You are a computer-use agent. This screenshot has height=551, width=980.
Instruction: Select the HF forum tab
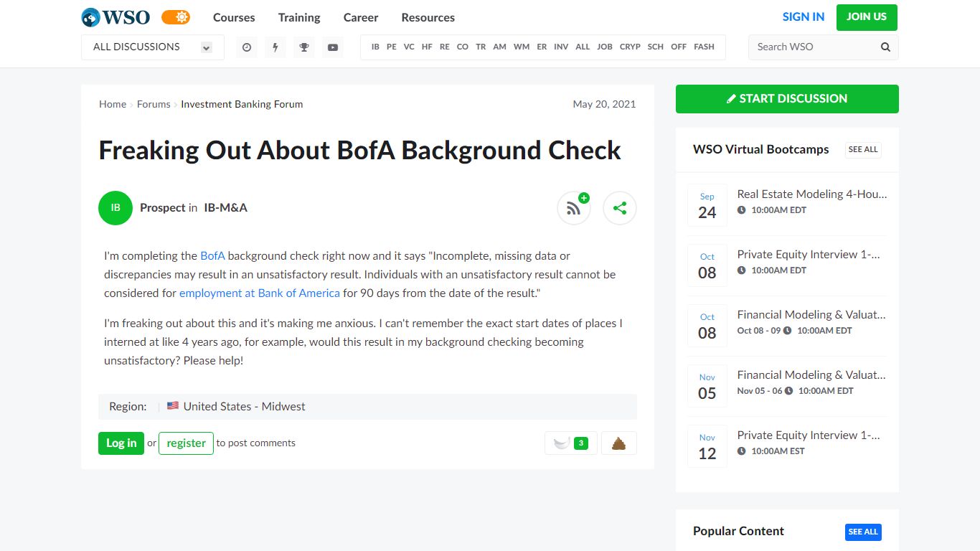(427, 47)
